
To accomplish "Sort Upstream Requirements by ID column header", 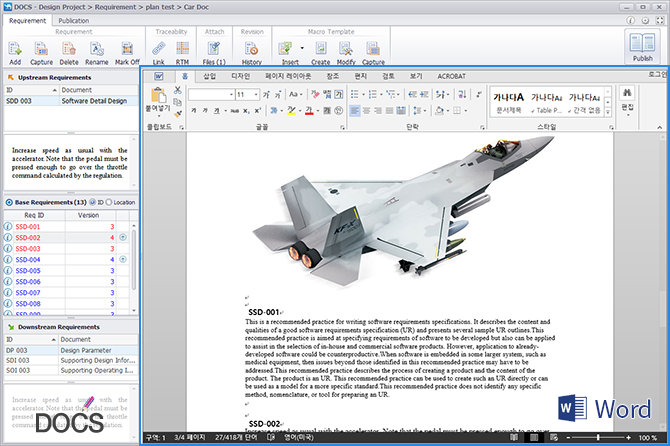I will [31, 90].
